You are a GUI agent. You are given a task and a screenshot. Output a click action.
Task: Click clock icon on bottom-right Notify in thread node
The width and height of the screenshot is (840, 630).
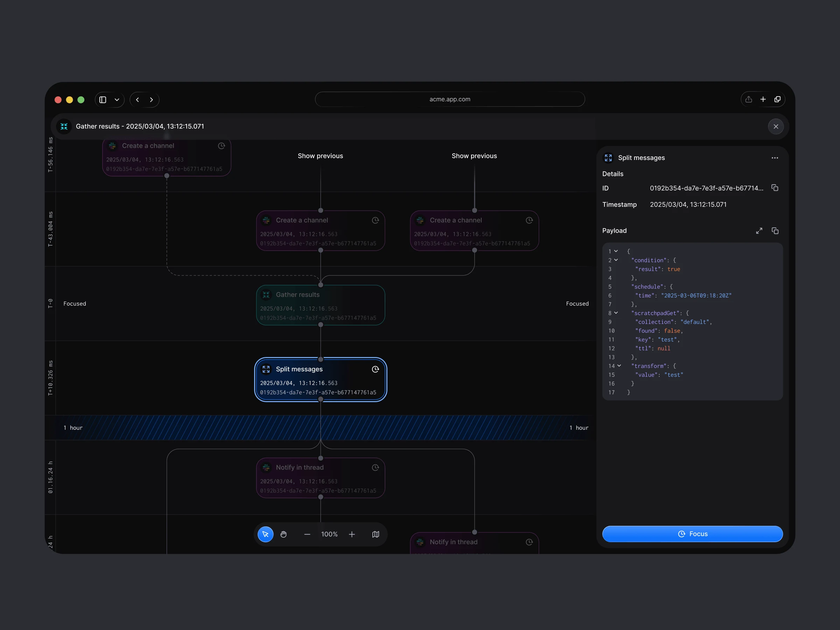pyautogui.click(x=529, y=542)
